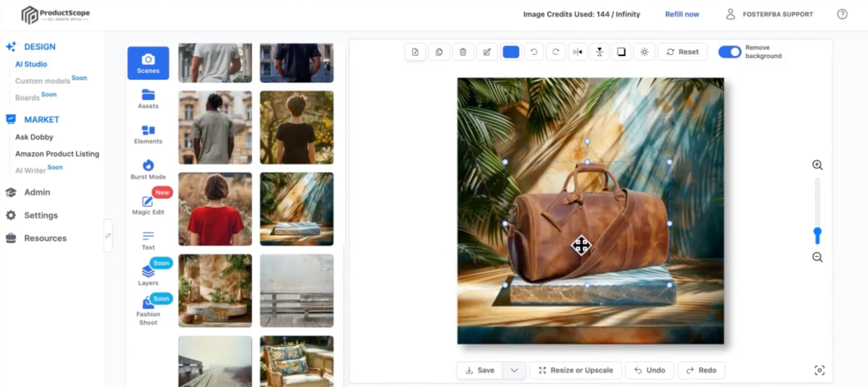Open the Burst Mode tab
Image resolution: width=868 pixels, height=387 pixels.
[148, 169]
